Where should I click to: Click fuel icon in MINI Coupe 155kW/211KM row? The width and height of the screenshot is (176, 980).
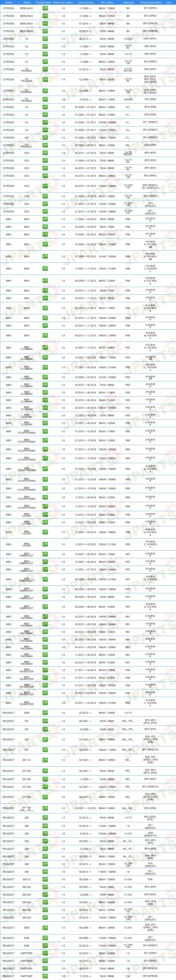[45, 544]
